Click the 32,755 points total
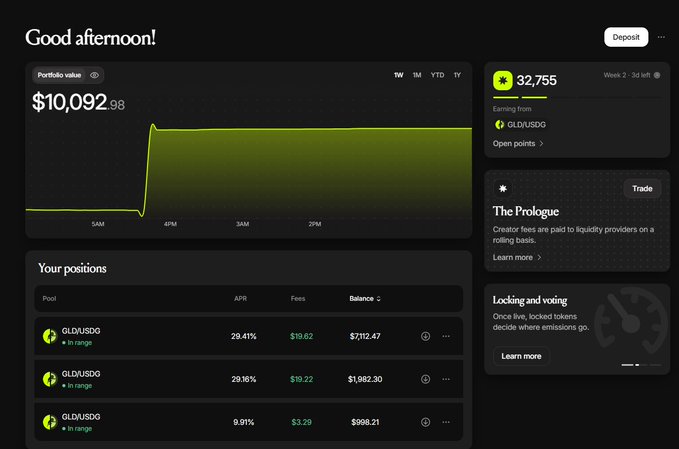The image size is (679, 449). pyautogui.click(x=537, y=81)
